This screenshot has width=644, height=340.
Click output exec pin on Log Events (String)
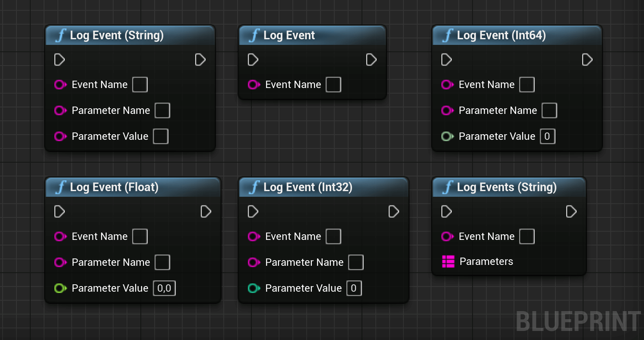click(x=571, y=211)
